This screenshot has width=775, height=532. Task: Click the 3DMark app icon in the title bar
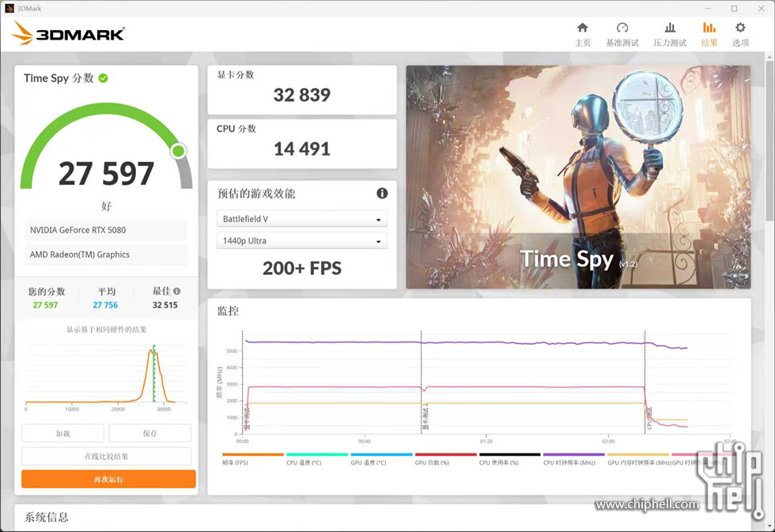click(x=9, y=9)
